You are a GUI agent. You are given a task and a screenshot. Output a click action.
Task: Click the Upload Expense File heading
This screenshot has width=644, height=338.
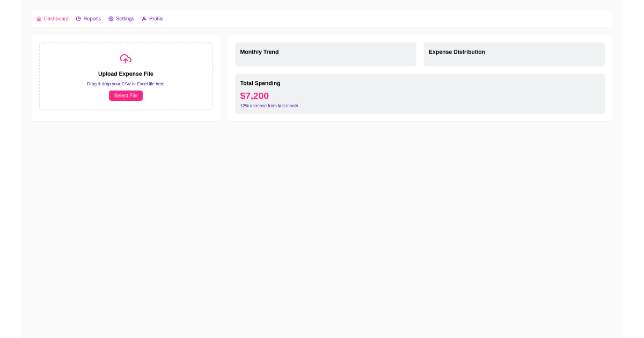click(x=126, y=74)
